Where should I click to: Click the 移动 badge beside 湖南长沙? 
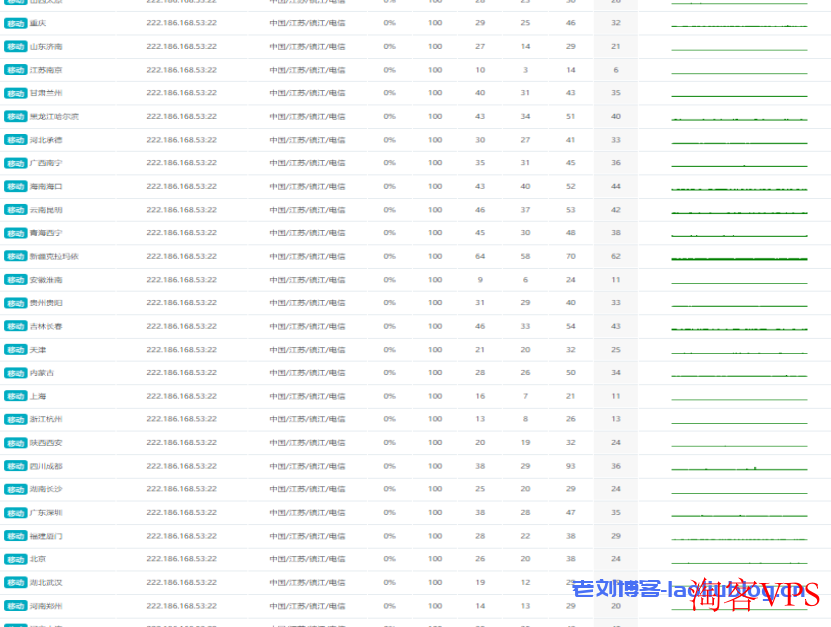(x=15, y=489)
